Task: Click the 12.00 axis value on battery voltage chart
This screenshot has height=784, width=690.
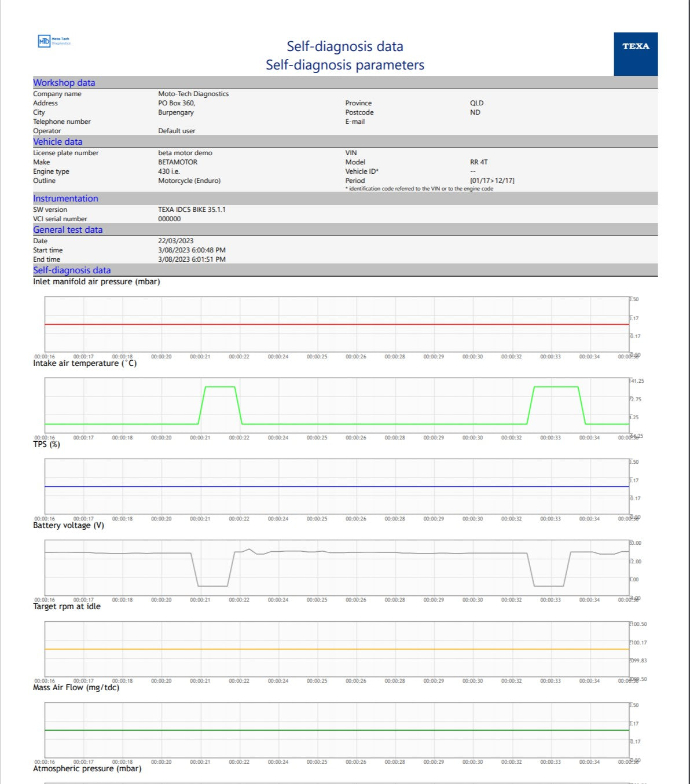Action: tap(636, 562)
